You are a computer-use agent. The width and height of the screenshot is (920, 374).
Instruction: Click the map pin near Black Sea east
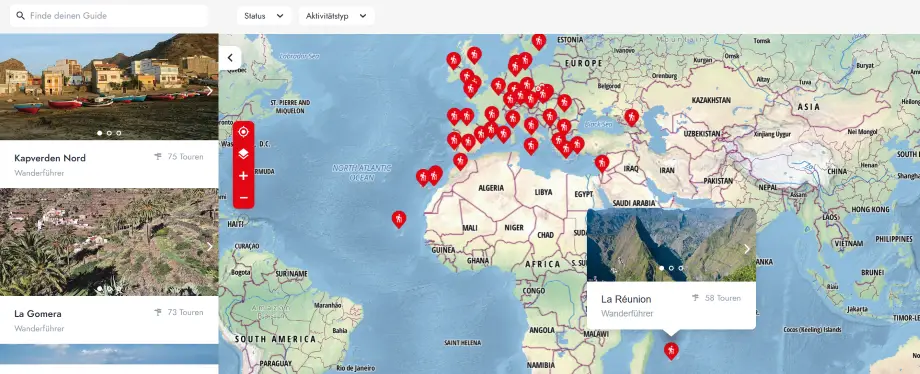(x=631, y=117)
